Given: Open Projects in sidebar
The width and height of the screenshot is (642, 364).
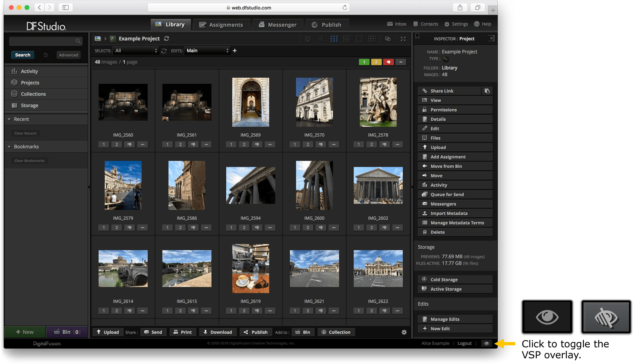Looking at the screenshot, I should [46, 82].
